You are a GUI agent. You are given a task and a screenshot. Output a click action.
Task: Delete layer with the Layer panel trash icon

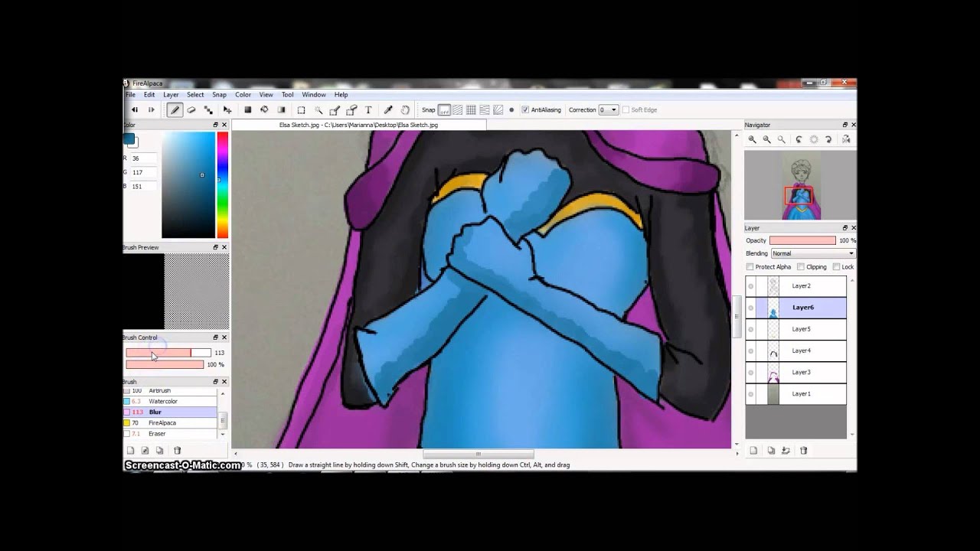click(803, 451)
